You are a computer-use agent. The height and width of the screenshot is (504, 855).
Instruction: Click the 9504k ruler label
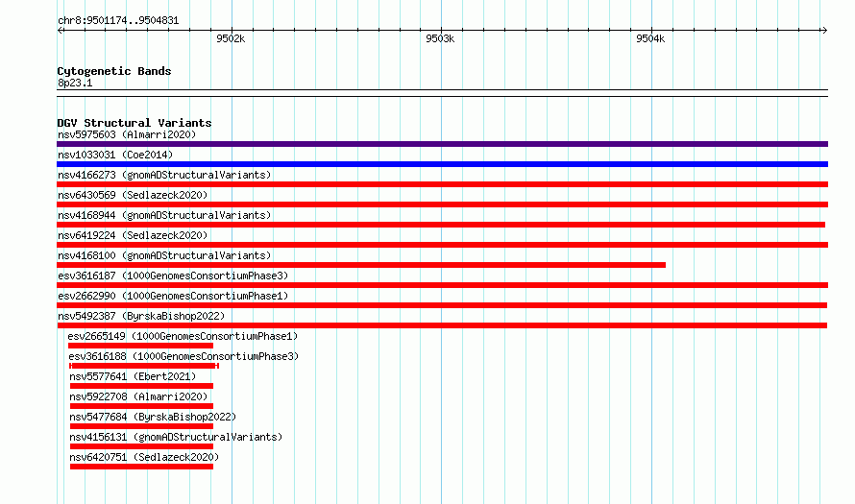point(650,38)
